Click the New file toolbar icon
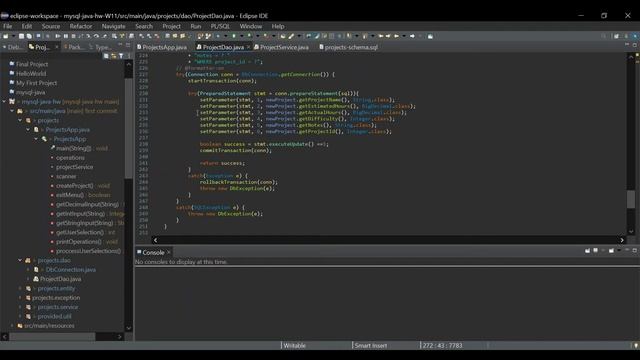 (6, 36)
